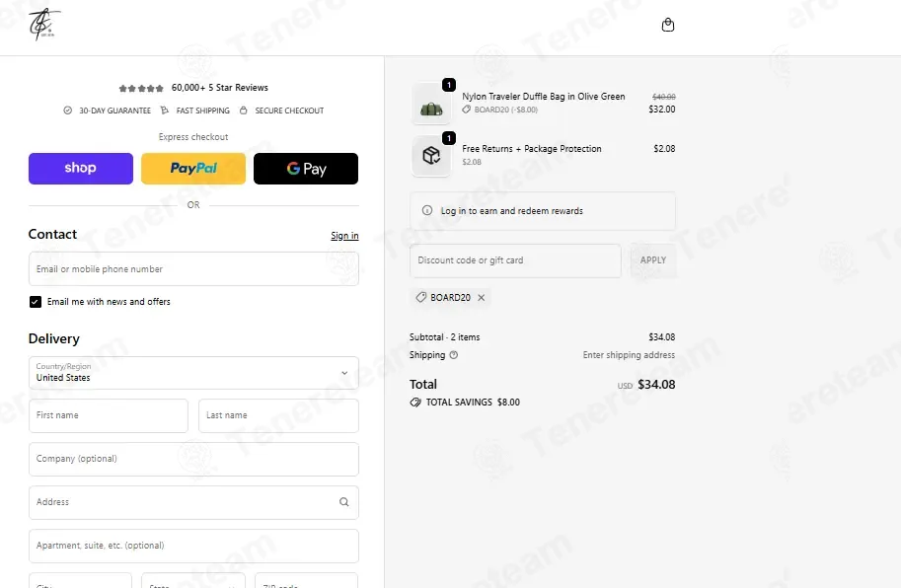Focus the Company (optional) field
Image resolution: width=901 pixels, height=588 pixels.
[x=193, y=459]
